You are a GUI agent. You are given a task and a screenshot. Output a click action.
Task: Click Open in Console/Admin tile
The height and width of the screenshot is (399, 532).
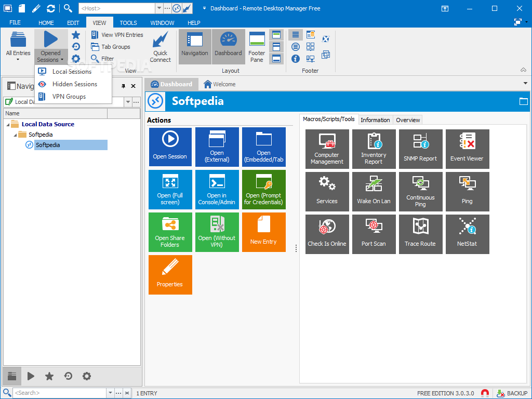pyautogui.click(x=217, y=190)
